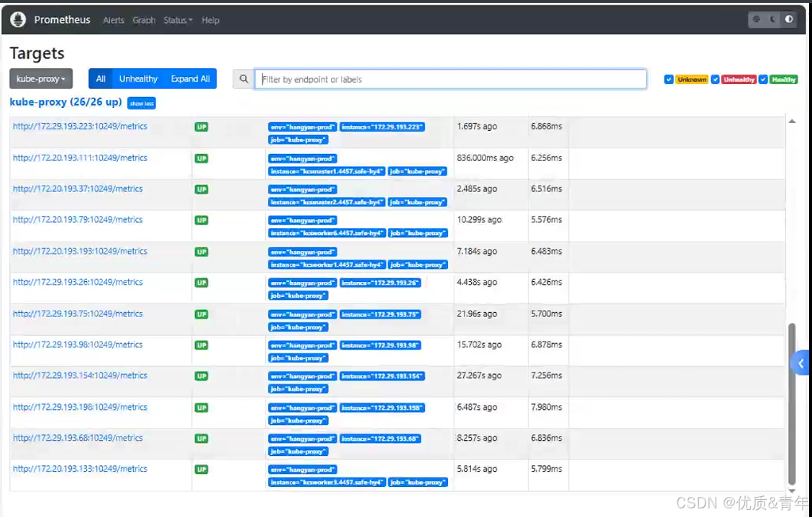This screenshot has height=517, width=812.
Task: Open endpoint 172.20.193.193:10249/metrics
Action: (80, 252)
